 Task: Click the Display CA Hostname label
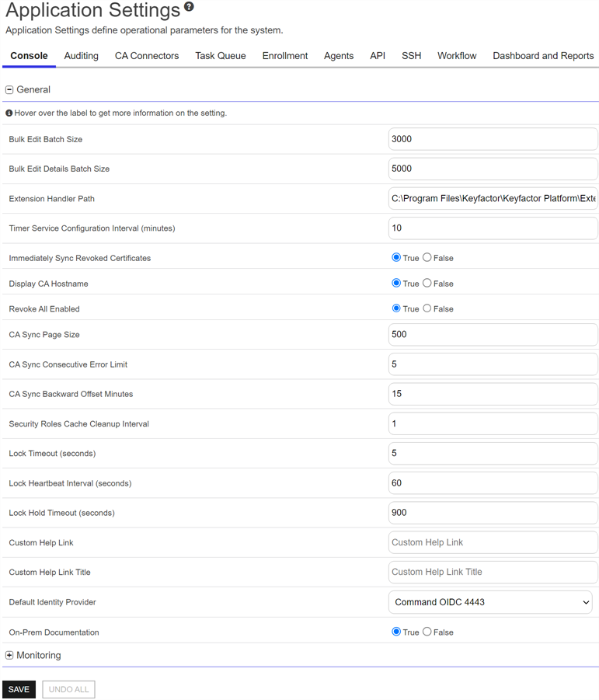click(49, 284)
